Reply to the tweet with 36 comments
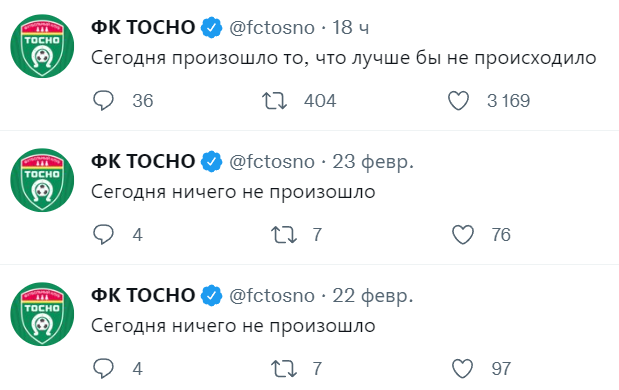The width and height of the screenshot is (619, 390). point(103,101)
